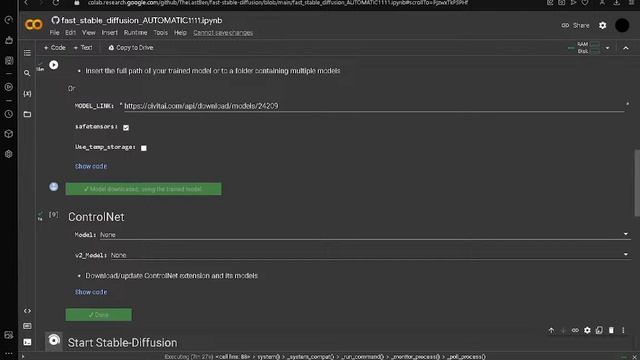Screen dimensions: 640x360
Task: Click the green Done output message
Action: tap(99, 315)
